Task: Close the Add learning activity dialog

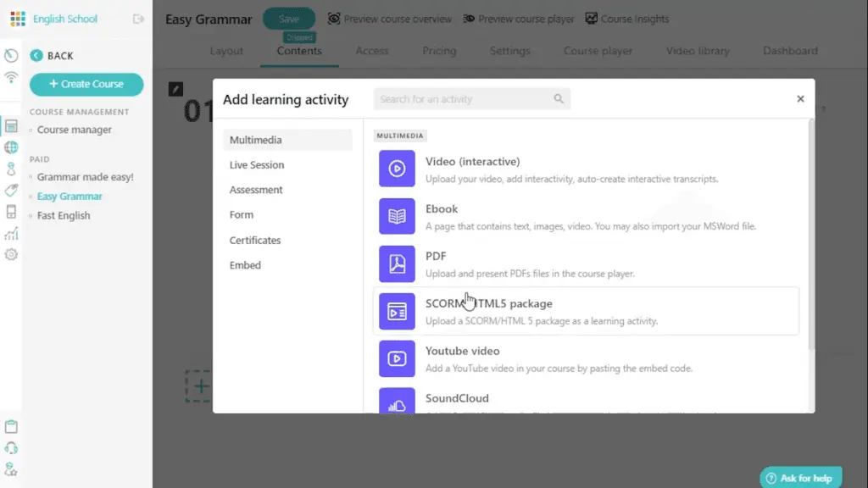Action: point(800,99)
